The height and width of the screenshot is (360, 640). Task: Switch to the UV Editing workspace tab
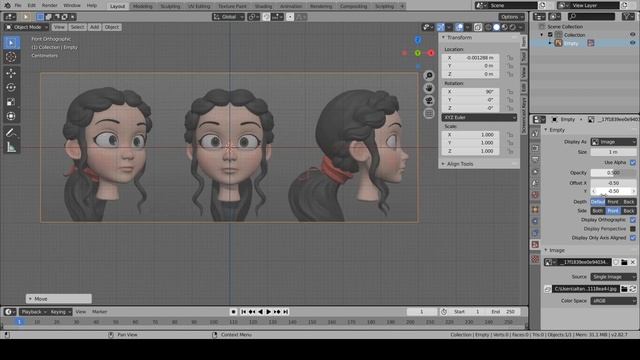199,6
